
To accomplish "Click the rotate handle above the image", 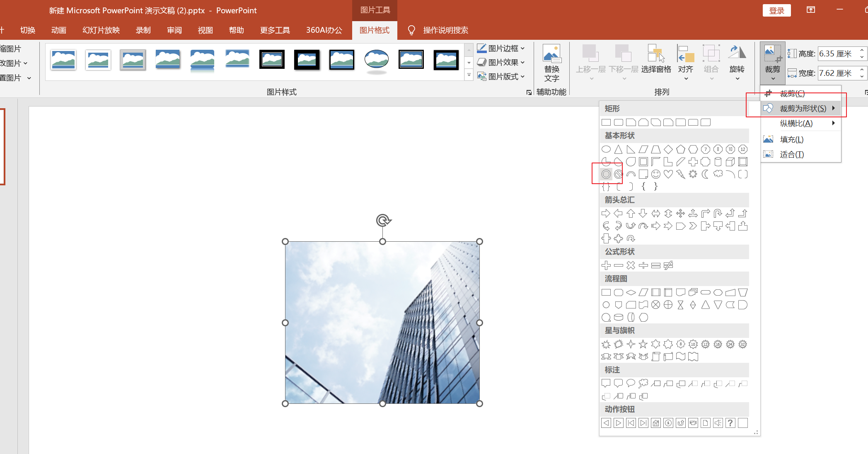I will click(x=383, y=220).
